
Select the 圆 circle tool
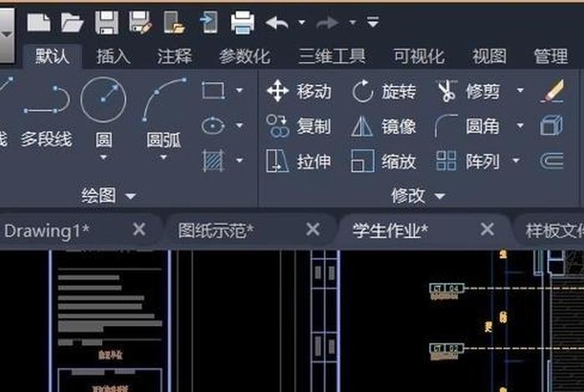103,110
